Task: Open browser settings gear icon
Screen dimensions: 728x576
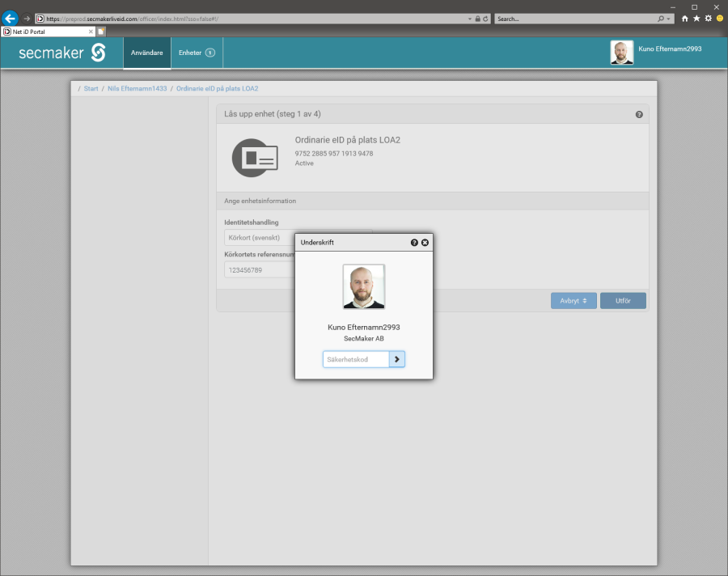Action: click(x=708, y=19)
